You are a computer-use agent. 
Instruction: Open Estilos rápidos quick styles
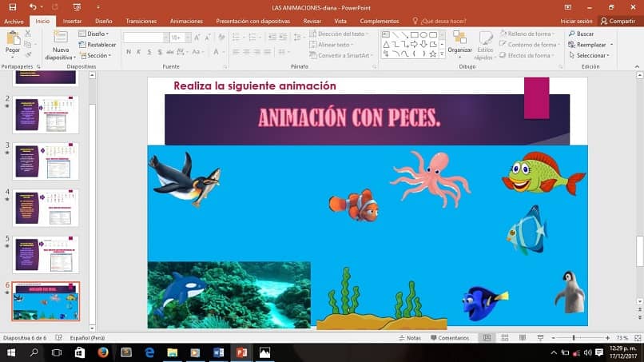click(486, 46)
